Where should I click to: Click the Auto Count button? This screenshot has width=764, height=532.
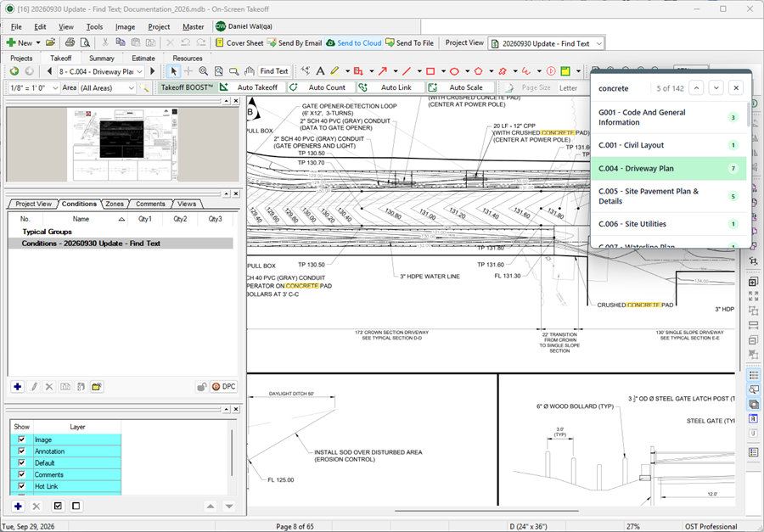(x=321, y=87)
